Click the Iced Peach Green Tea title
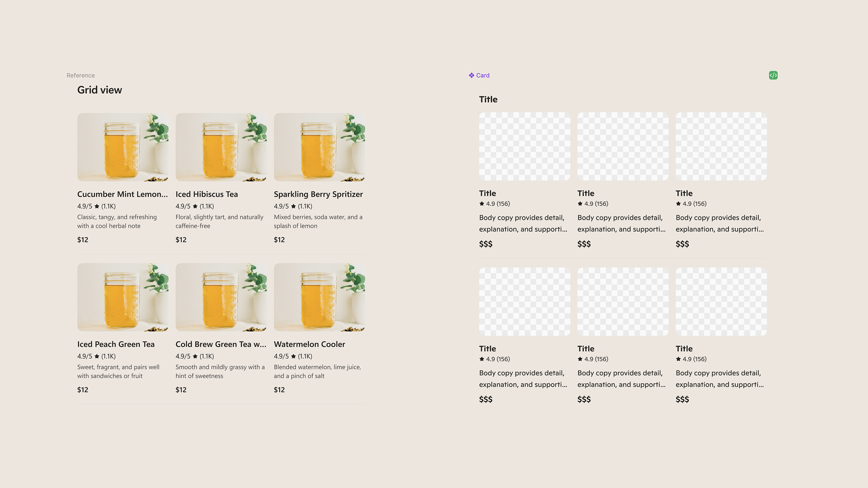Image resolution: width=868 pixels, height=488 pixels. (x=116, y=344)
